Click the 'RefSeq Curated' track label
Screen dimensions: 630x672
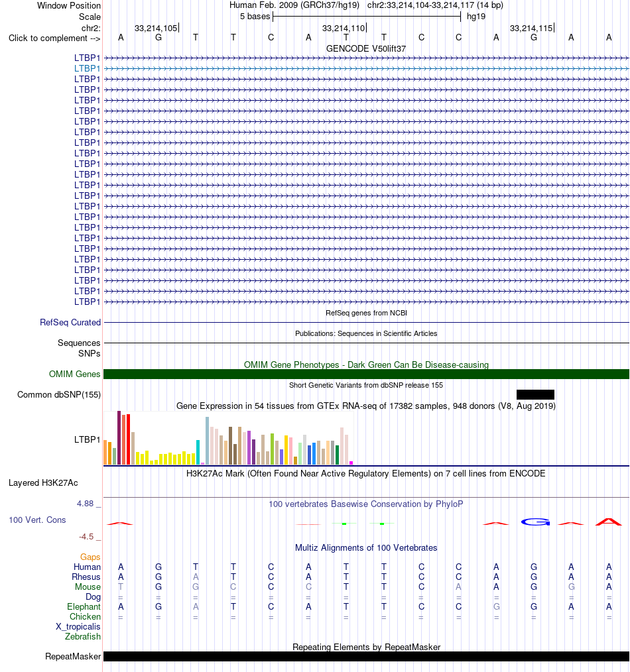click(70, 322)
